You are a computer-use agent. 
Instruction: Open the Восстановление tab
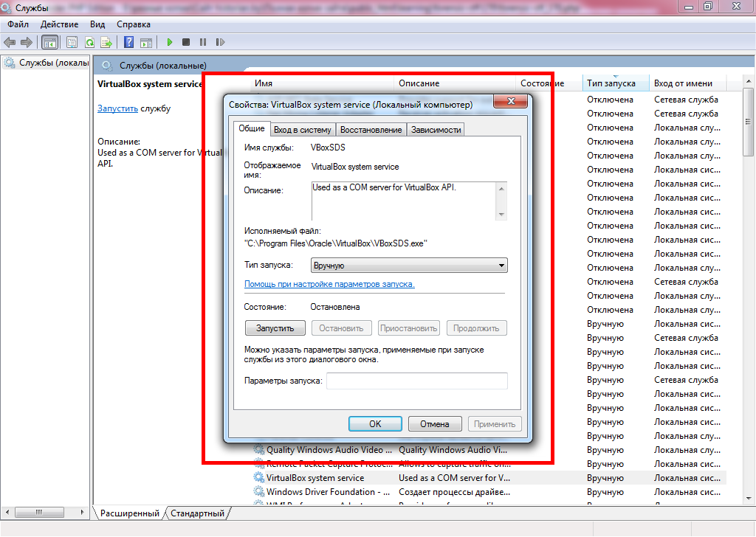[x=371, y=130]
